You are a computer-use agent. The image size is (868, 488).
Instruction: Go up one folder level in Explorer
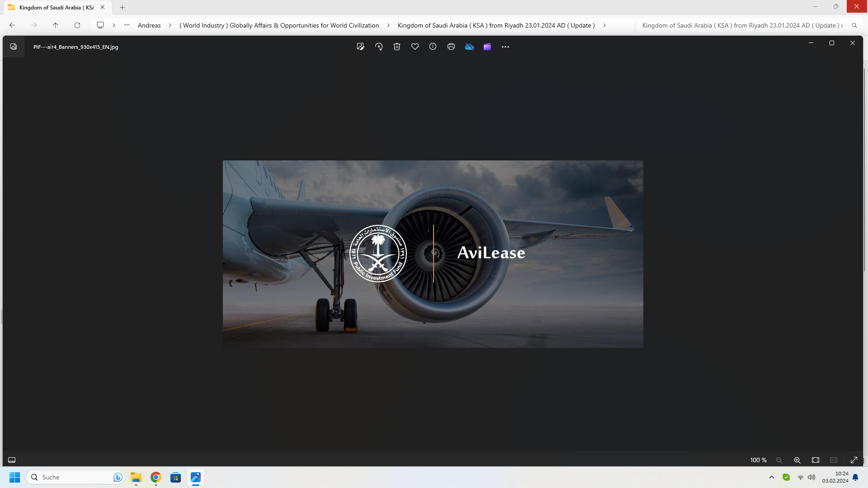tap(56, 25)
